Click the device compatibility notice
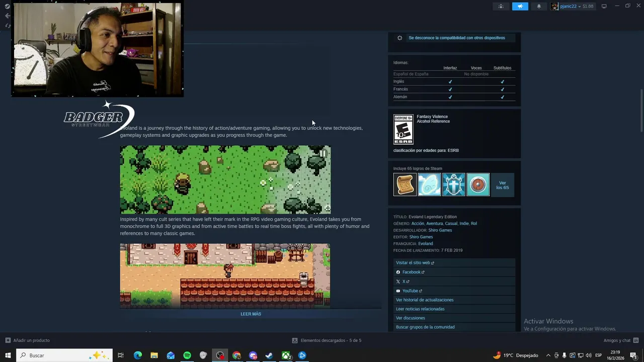Screen dimensions: 644x362 454,38
